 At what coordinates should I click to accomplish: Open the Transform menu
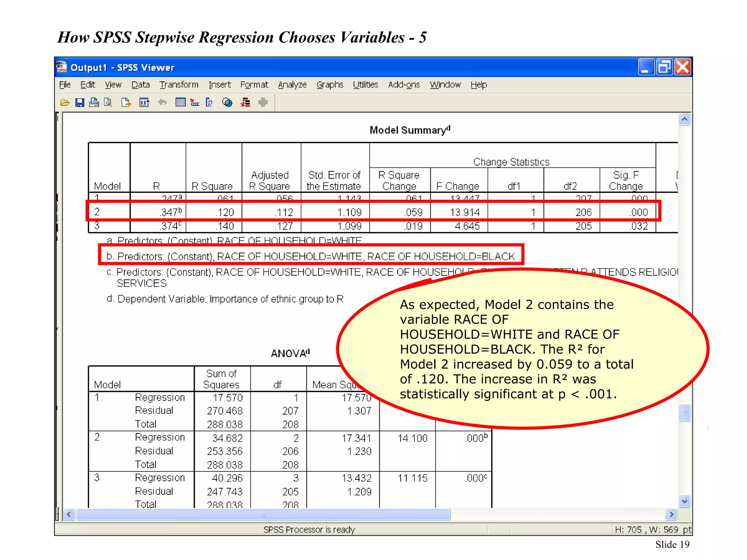[x=179, y=85]
